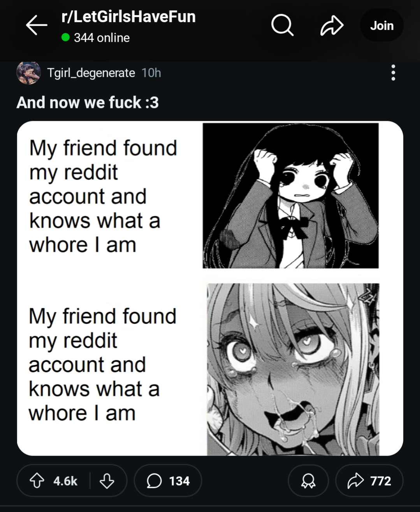Viewport: 420px width, 512px height.
Task: Tap the 10h post timestamp
Action: (151, 73)
